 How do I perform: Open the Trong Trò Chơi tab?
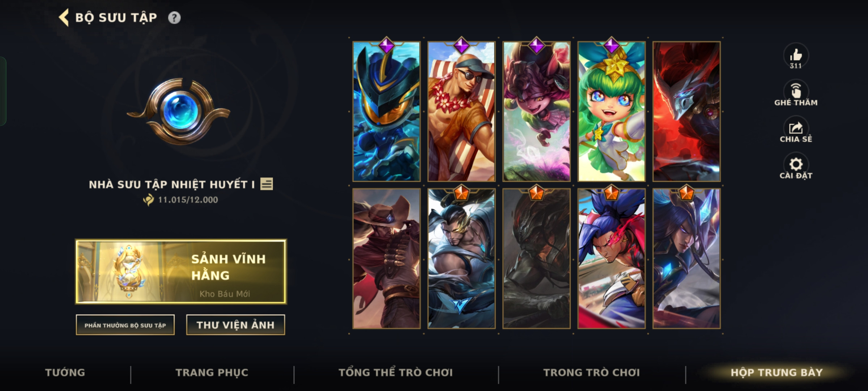coord(592,373)
